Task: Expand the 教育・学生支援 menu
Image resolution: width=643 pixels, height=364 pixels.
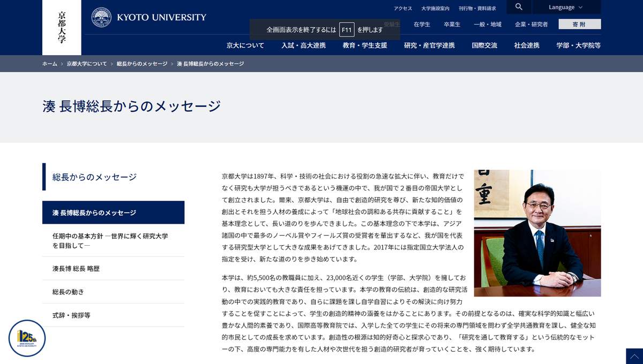Action: coord(364,45)
